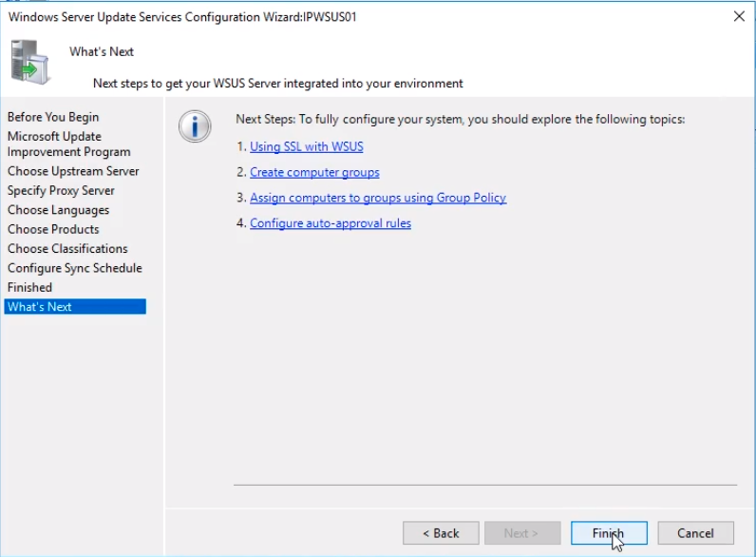Click the 'Next steps to get your WSUS Server' subtitle
Image resolution: width=756 pixels, height=557 pixels.
tap(277, 84)
